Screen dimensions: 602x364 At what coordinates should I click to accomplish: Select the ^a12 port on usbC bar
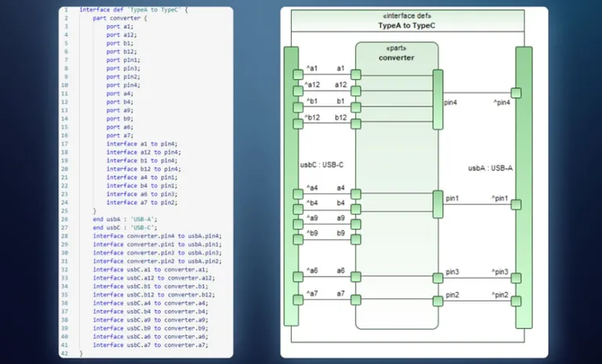[x=298, y=91]
